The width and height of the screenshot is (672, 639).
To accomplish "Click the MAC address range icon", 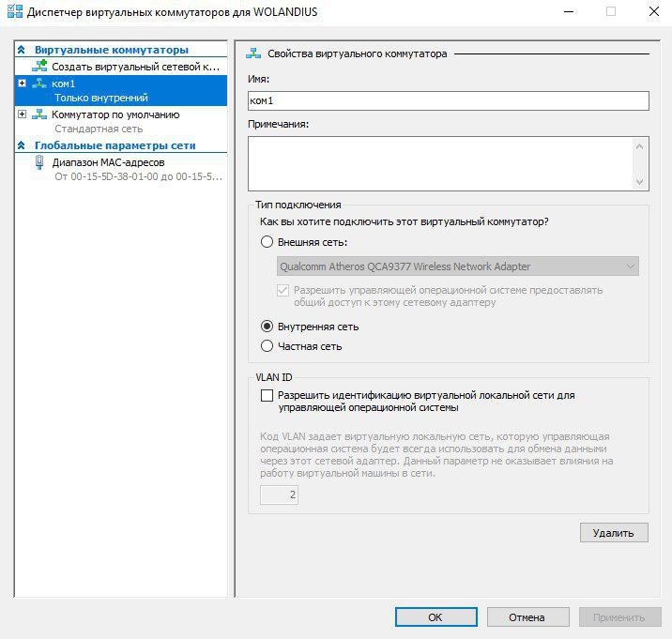I will pyautogui.click(x=39, y=162).
